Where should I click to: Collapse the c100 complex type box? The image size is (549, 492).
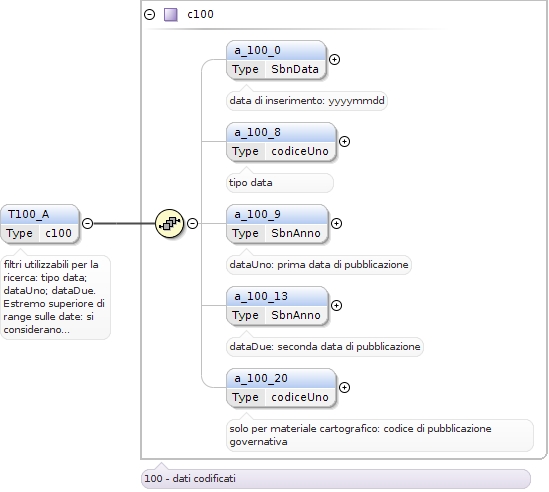coord(150,14)
